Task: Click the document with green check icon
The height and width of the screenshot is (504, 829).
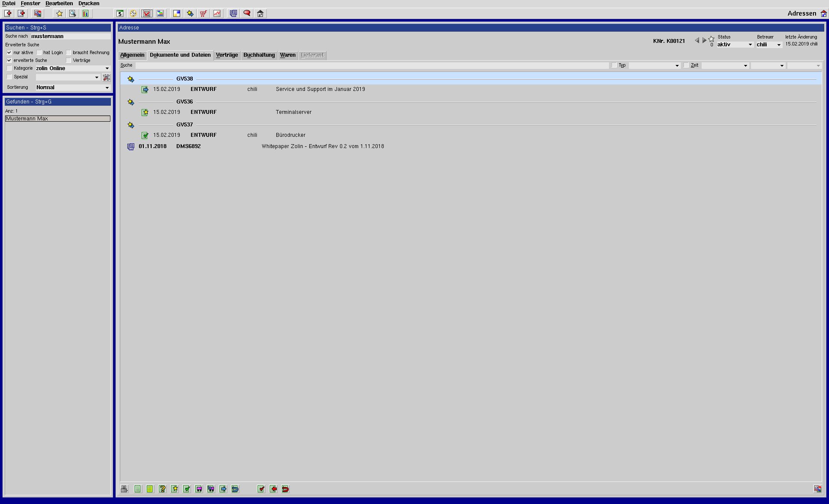Action: point(186,489)
